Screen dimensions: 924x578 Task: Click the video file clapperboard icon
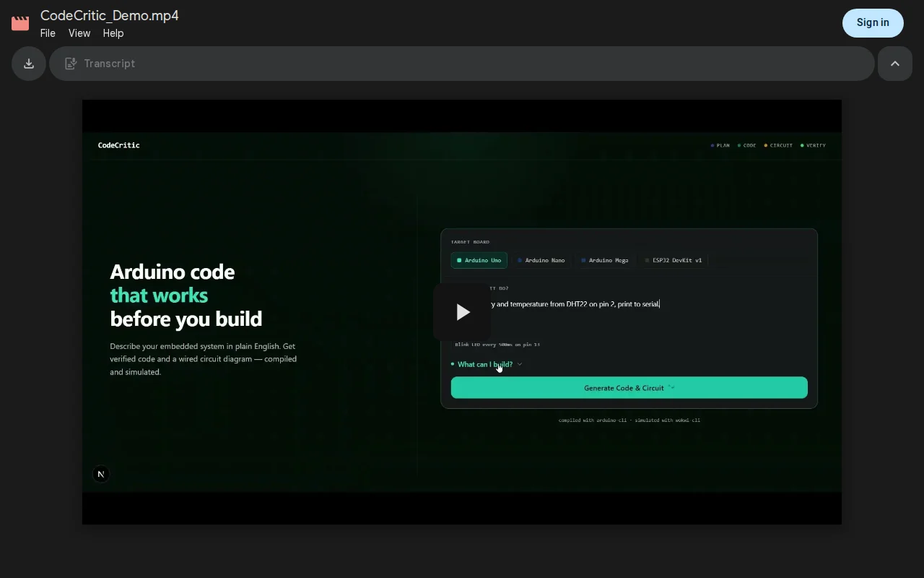(x=20, y=23)
